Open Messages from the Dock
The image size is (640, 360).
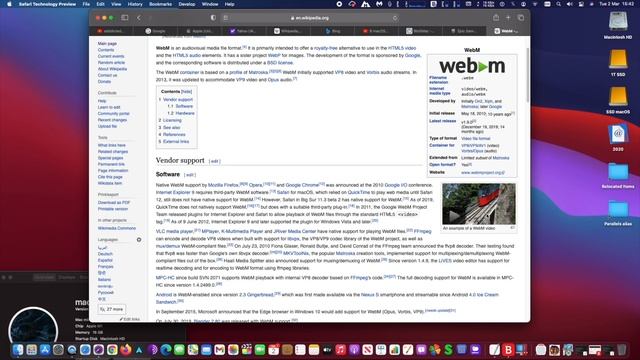[x=179, y=349]
